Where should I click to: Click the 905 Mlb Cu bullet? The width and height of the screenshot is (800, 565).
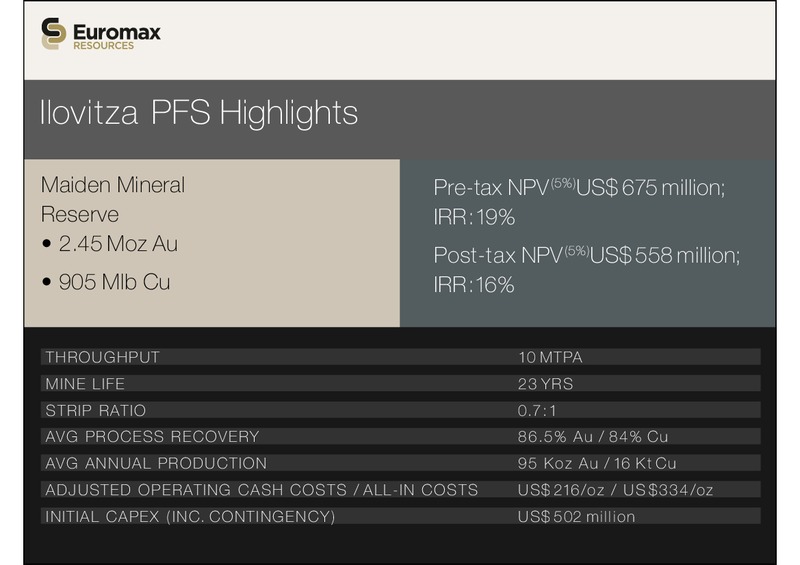click(x=106, y=282)
